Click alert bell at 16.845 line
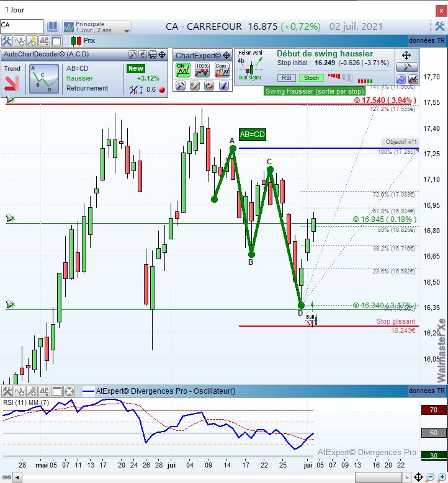Image resolution: width=448 pixels, height=483 pixels. [10, 218]
